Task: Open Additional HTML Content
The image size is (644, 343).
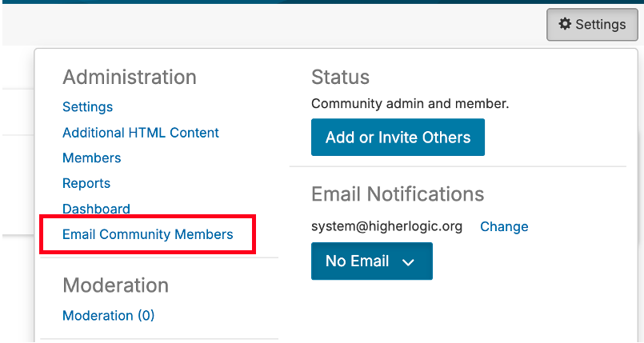Action: coord(141,133)
